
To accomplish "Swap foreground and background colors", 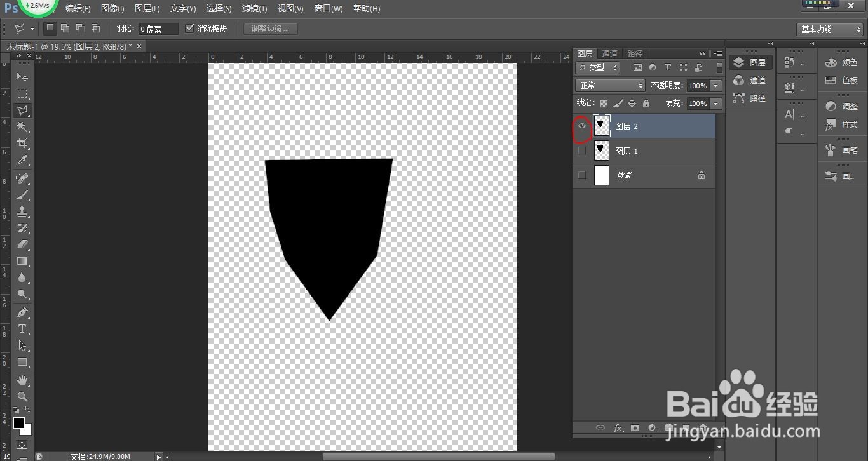I will click(27, 410).
